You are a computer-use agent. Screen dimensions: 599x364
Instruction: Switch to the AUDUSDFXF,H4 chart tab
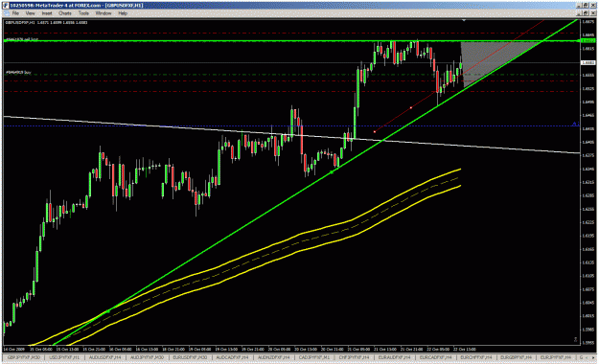pos(105,357)
